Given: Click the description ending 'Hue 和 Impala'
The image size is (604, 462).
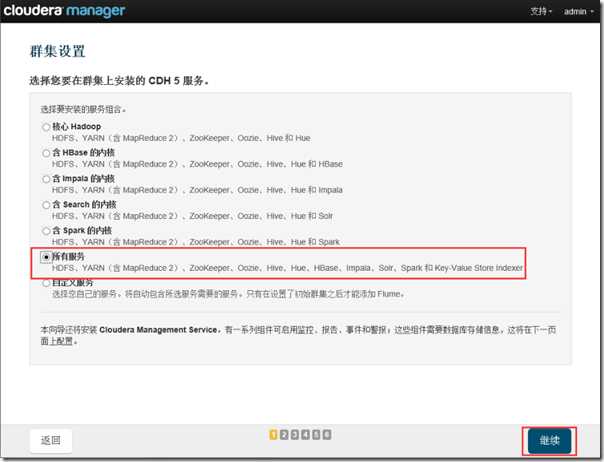Looking at the screenshot, I should click(197, 190).
